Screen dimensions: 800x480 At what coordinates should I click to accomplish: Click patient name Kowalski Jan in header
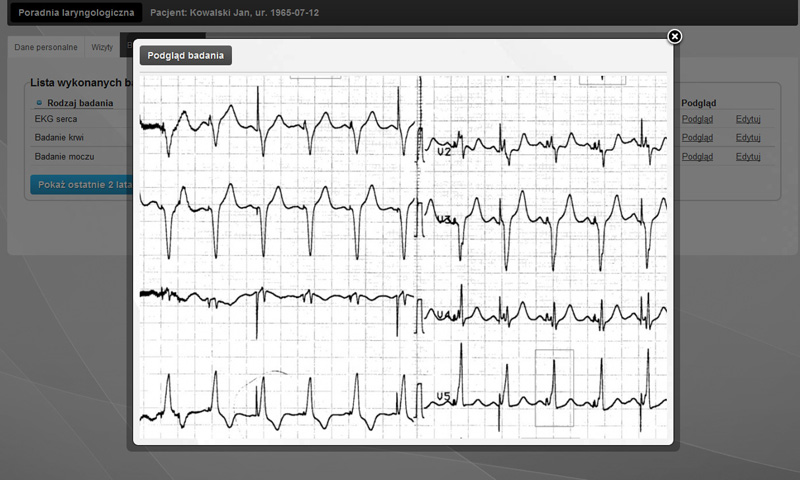[220, 13]
